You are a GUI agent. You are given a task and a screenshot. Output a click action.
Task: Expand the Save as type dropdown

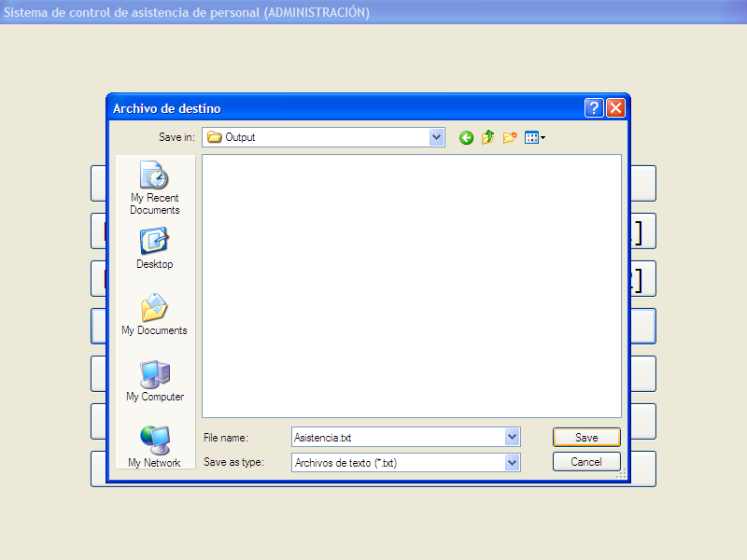coord(512,462)
